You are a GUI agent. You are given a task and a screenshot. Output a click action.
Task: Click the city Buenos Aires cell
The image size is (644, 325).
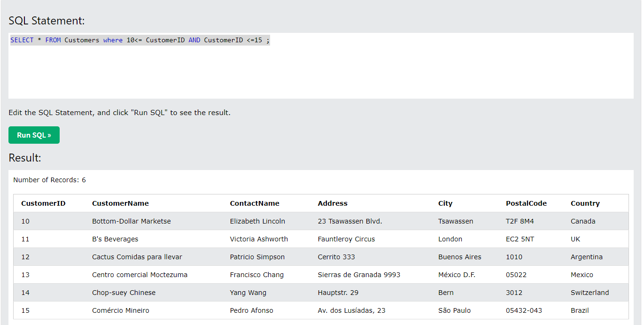point(459,257)
